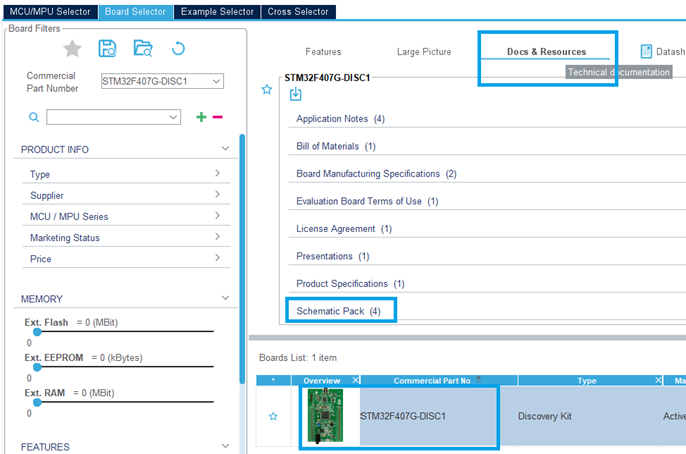The height and width of the screenshot is (454, 686).
Task: Save the current board search
Action: tap(107, 49)
